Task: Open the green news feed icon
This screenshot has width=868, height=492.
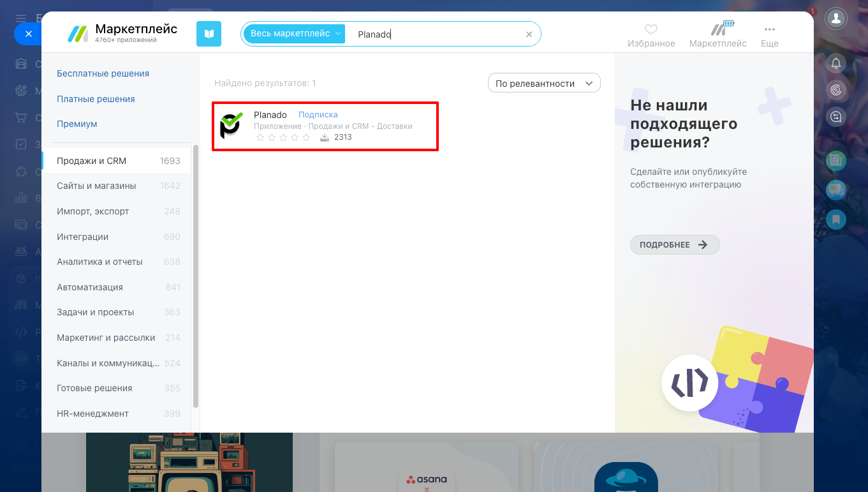Action: [x=836, y=161]
